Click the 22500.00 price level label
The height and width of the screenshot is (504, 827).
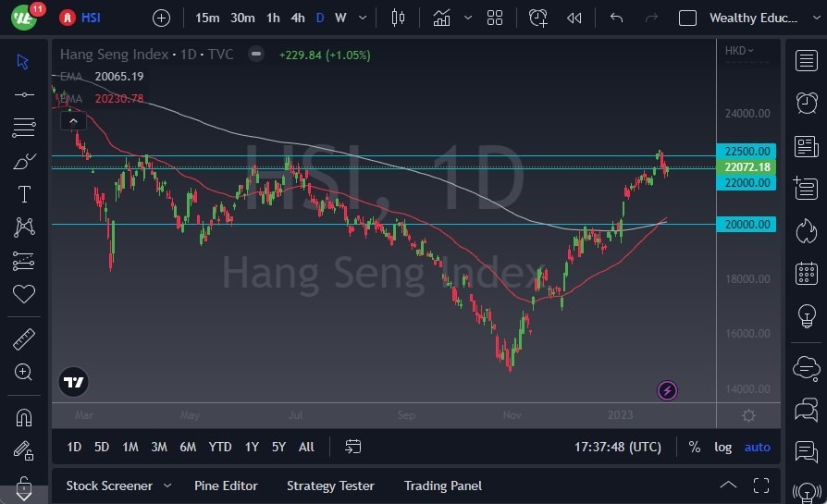pos(746,151)
